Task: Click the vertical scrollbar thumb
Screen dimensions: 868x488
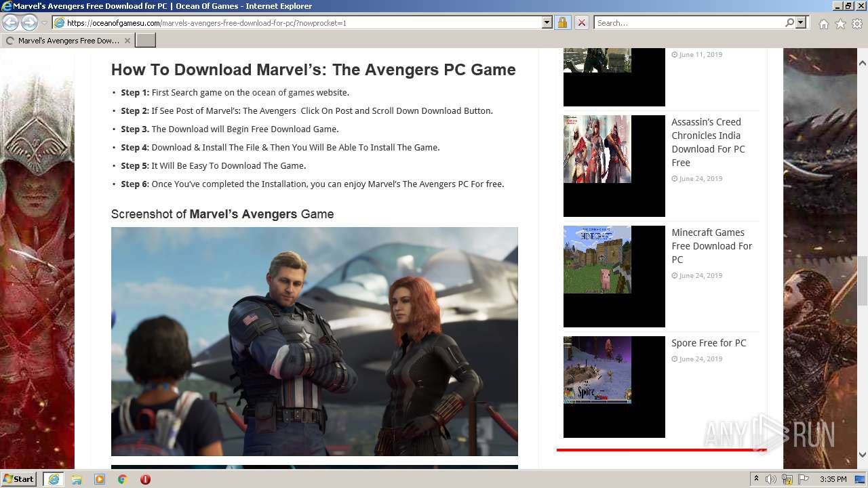Action: (862, 281)
